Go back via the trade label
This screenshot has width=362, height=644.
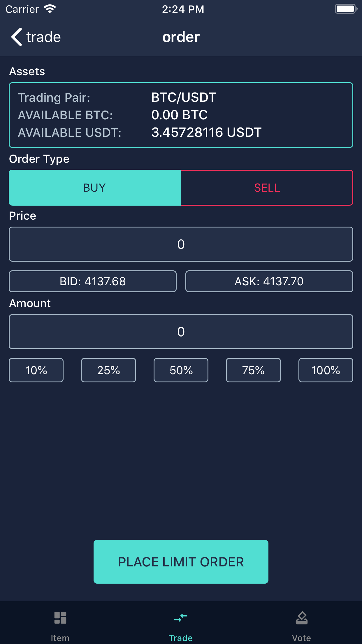click(43, 37)
